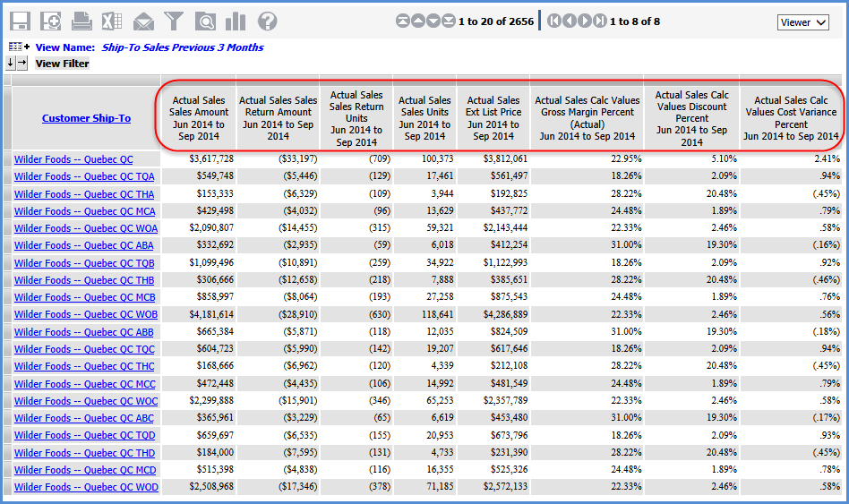Open Wilder Foods -- Quebec QC TQA link

[x=84, y=176]
